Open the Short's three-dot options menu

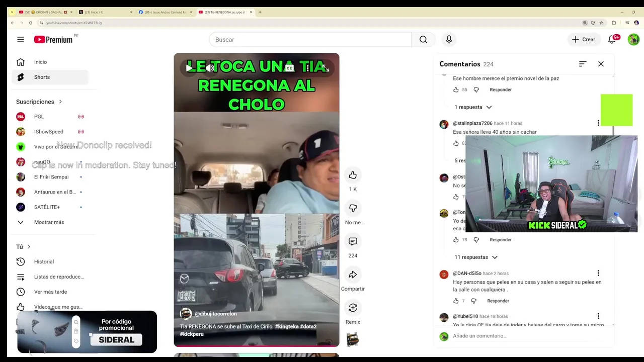(x=307, y=68)
